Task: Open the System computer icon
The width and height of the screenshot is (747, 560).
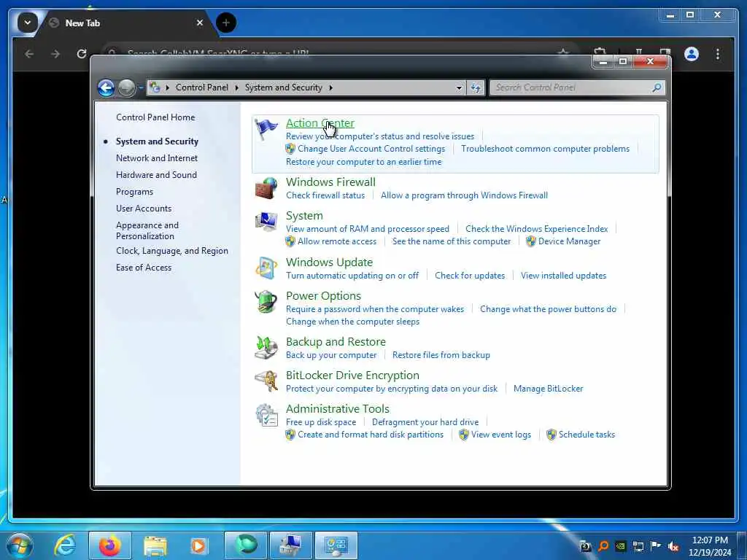Action: [266, 222]
